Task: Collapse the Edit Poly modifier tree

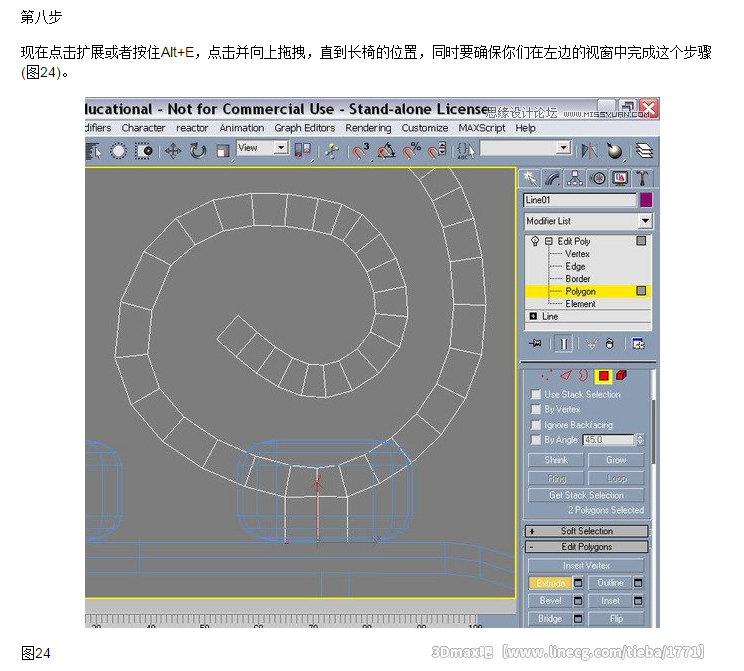Action: pyautogui.click(x=549, y=241)
